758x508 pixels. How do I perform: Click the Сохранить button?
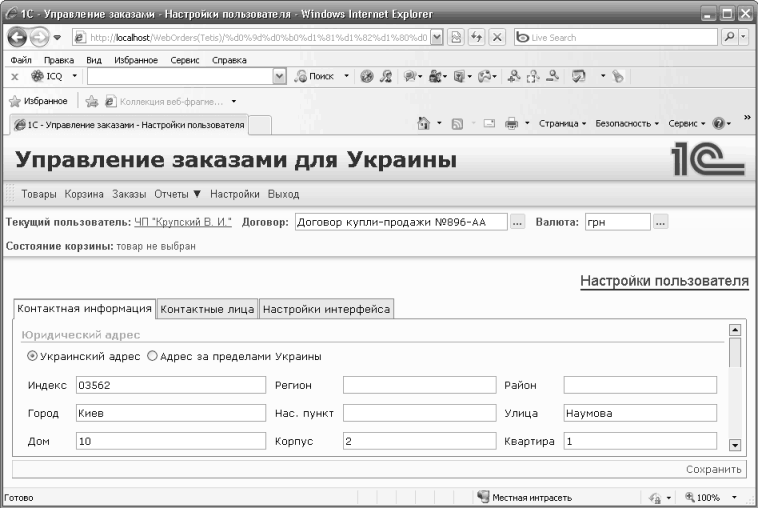click(x=714, y=469)
